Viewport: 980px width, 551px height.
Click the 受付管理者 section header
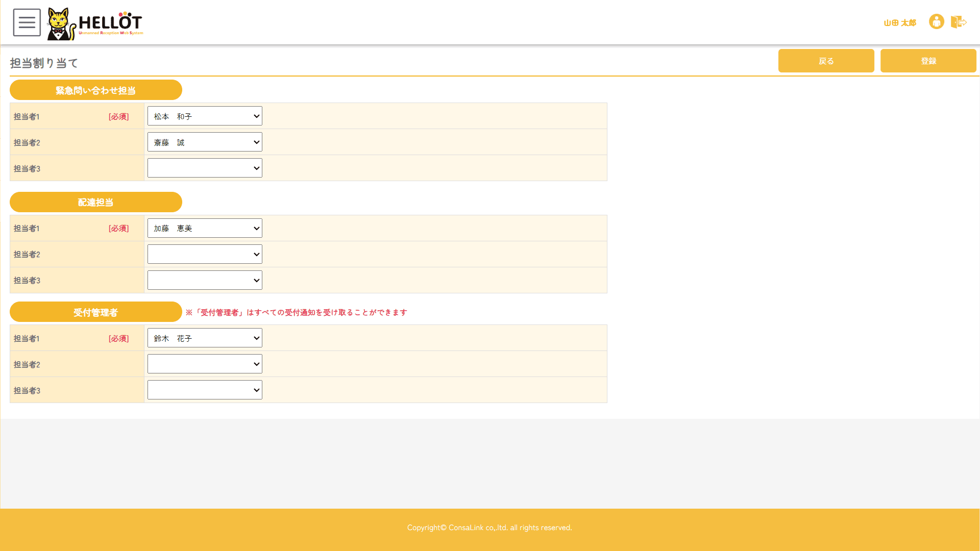point(96,312)
